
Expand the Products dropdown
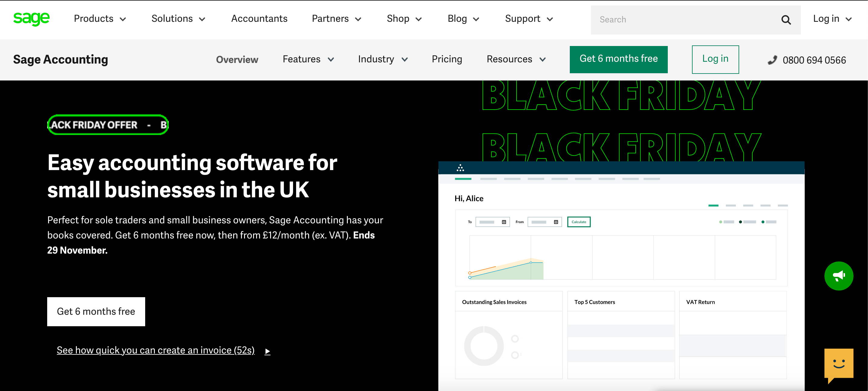coord(100,19)
